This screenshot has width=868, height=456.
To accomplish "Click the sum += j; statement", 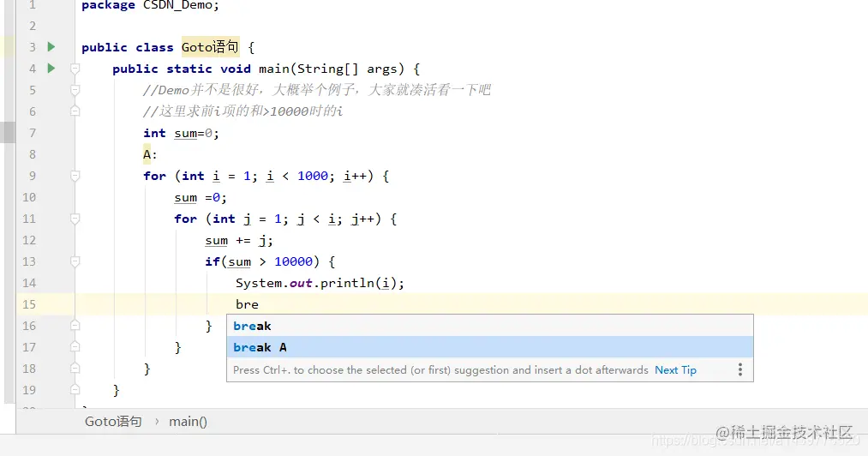I will 239,241.
